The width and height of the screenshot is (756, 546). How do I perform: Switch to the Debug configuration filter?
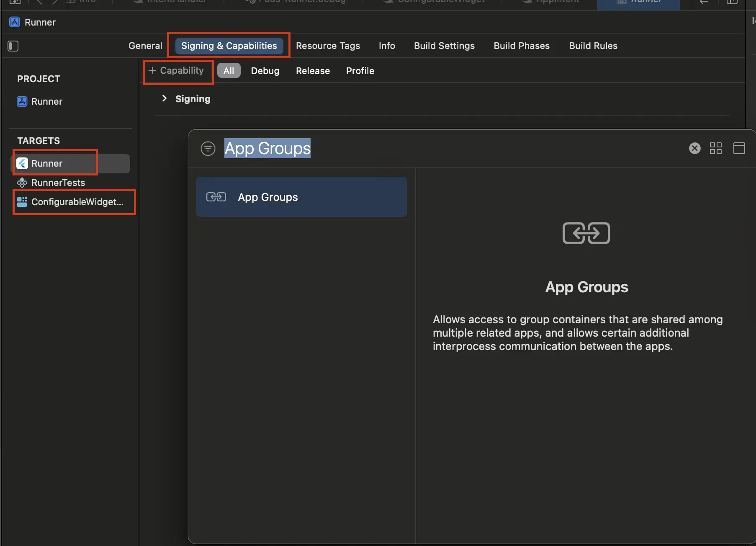pos(265,71)
